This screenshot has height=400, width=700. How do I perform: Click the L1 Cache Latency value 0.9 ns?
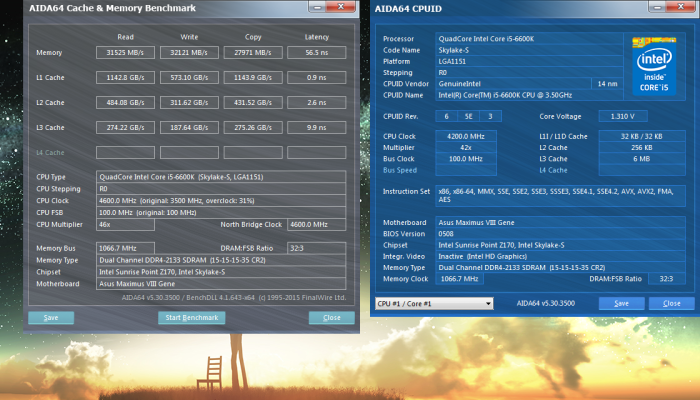coord(317,78)
